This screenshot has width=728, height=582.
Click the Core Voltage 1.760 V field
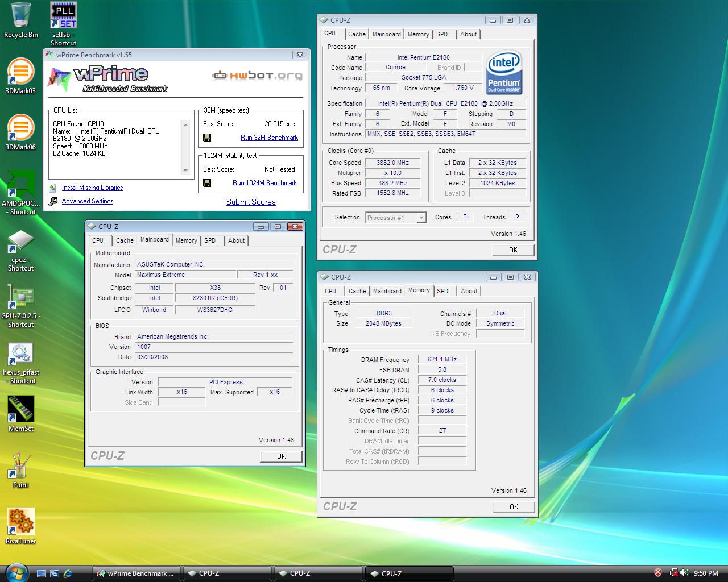(463, 88)
